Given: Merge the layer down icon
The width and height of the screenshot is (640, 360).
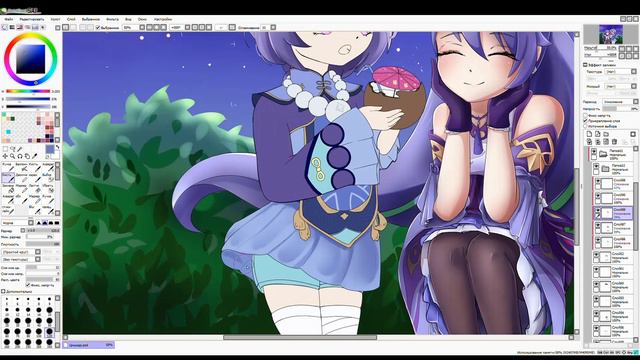Looking at the screenshot, I should 598,142.
